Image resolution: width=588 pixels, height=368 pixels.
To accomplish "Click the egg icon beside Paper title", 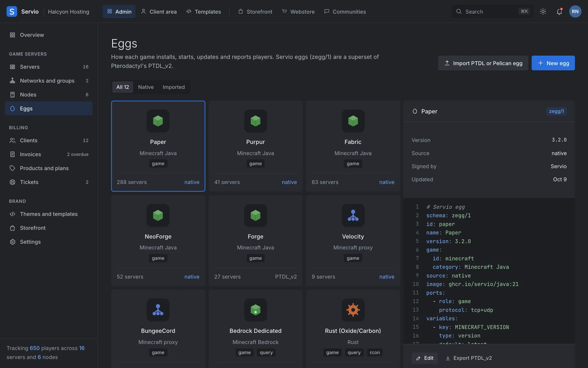I will (415, 111).
